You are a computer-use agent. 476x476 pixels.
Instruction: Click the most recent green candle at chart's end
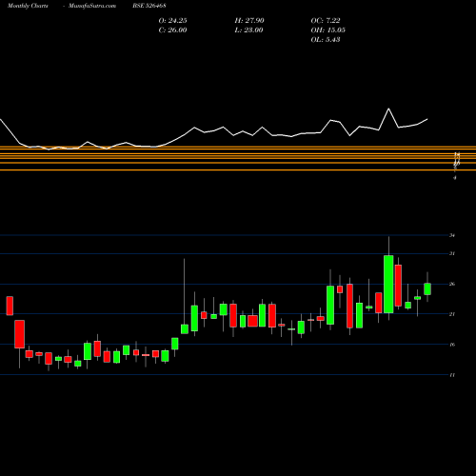427,288
